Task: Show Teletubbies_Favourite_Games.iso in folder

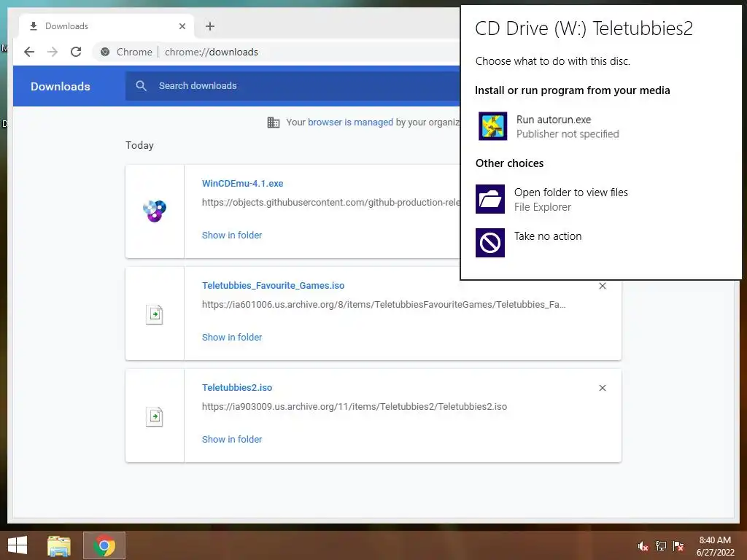Action: pos(232,337)
